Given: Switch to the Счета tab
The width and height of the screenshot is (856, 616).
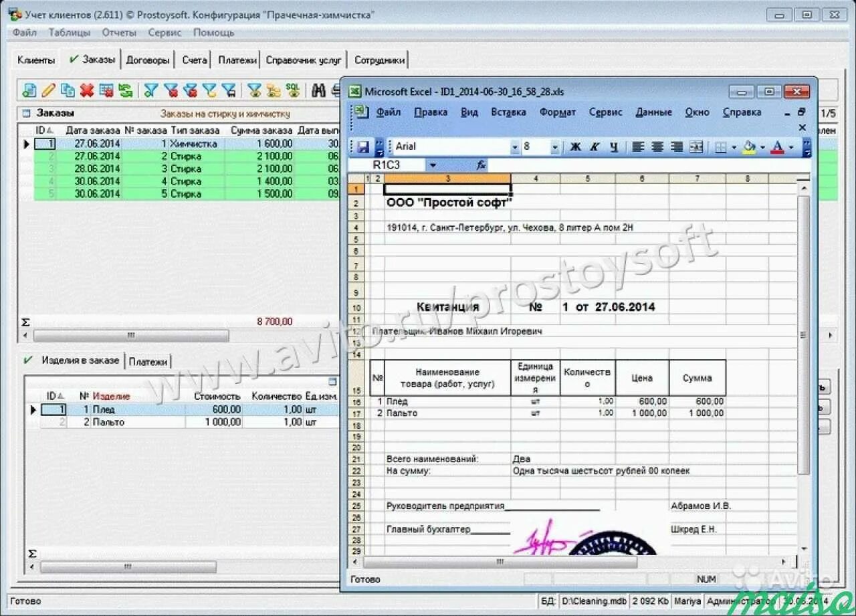Looking at the screenshot, I should (195, 60).
